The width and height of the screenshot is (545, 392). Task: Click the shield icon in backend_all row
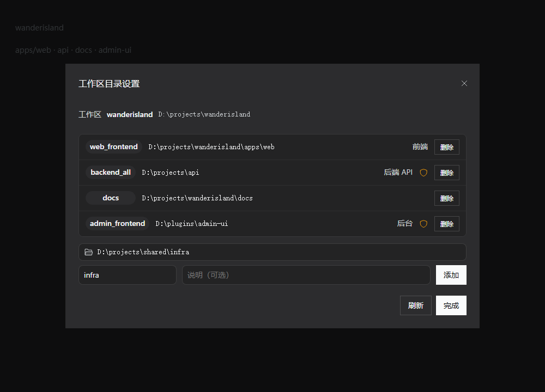[423, 173]
